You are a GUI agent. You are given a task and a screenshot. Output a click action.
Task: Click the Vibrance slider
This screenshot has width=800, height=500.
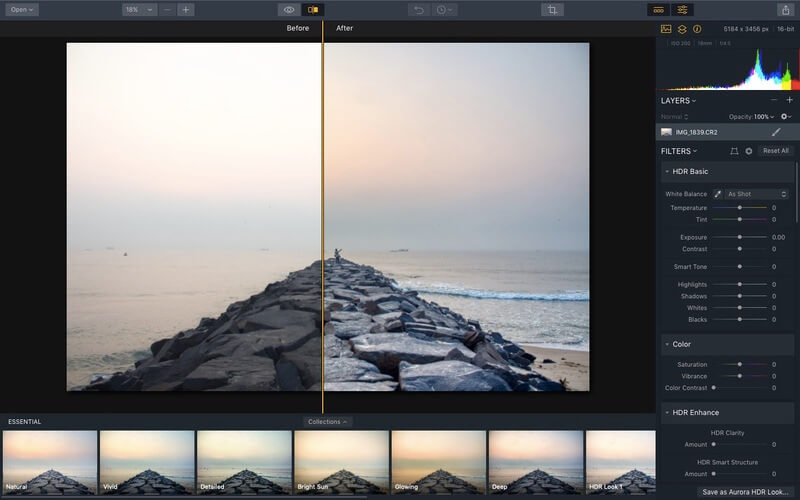point(739,376)
